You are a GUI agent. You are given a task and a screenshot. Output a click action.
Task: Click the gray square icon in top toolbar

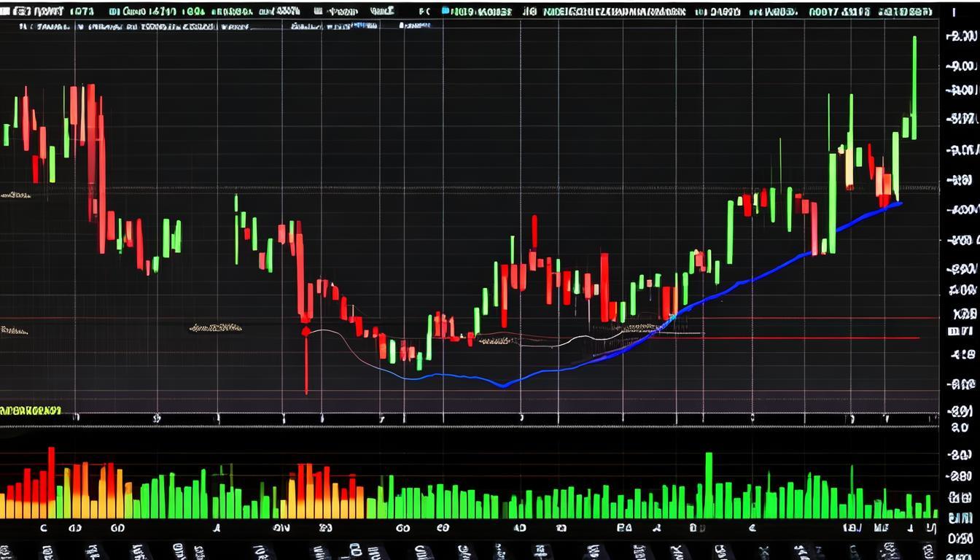(x=319, y=12)
